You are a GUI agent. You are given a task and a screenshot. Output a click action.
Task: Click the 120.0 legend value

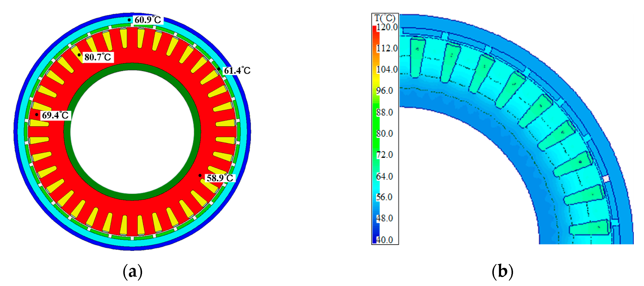coord(387,27)
